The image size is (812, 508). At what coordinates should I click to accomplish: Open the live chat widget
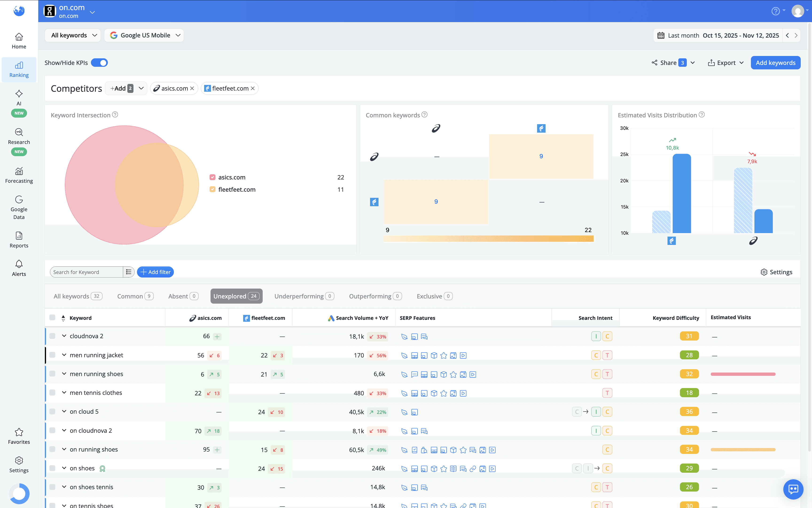tap(793, 489)
